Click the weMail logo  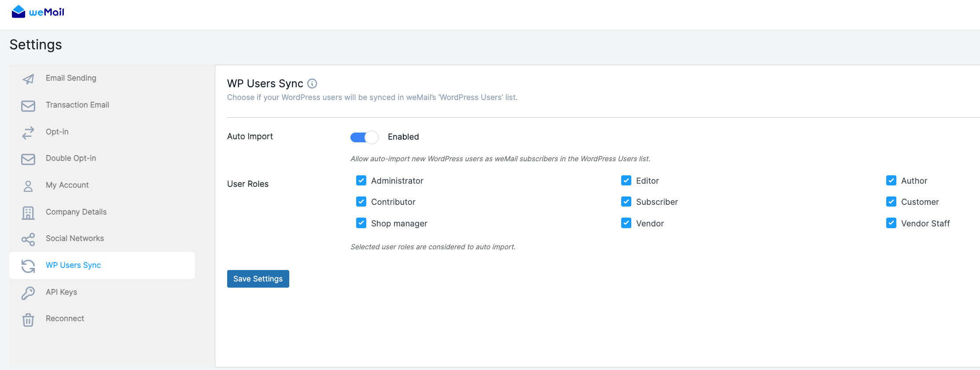38,12
